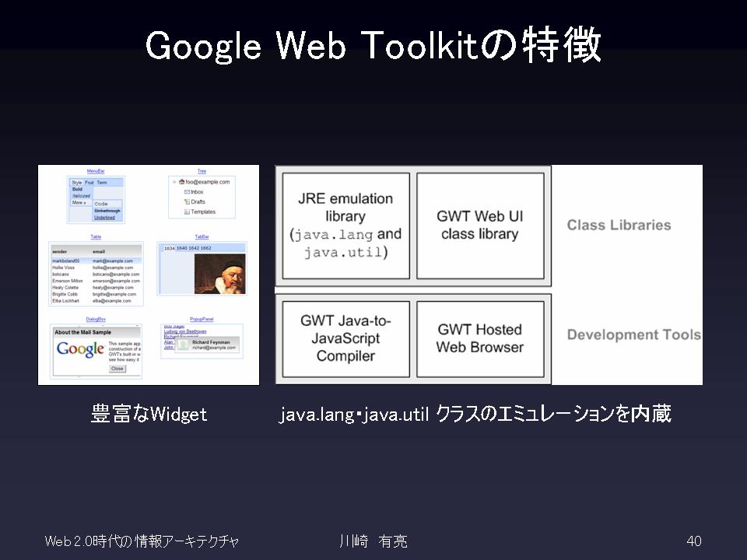Select the Templates tree item label
747x560 pixels.
[x=203, y=212]
